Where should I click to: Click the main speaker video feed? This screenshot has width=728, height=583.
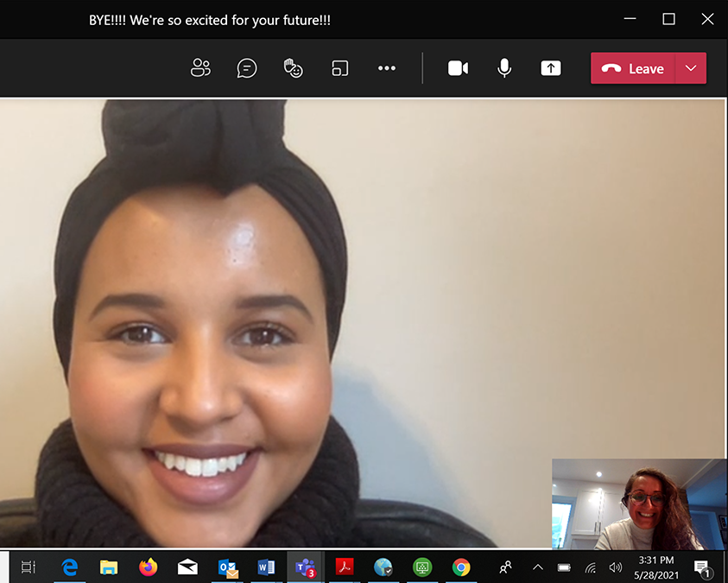click(363, 323)
